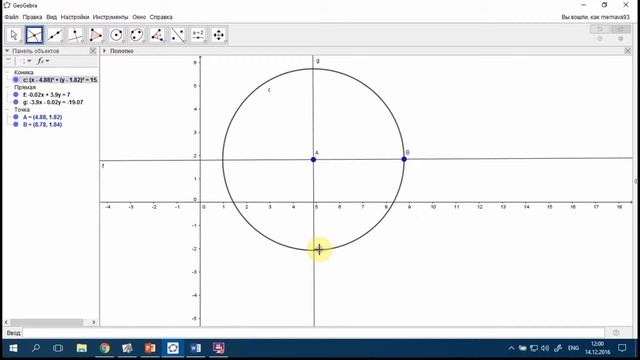Open the Вид menu
Viewport: 640px width, 360px height.
(x=51, y=17)
